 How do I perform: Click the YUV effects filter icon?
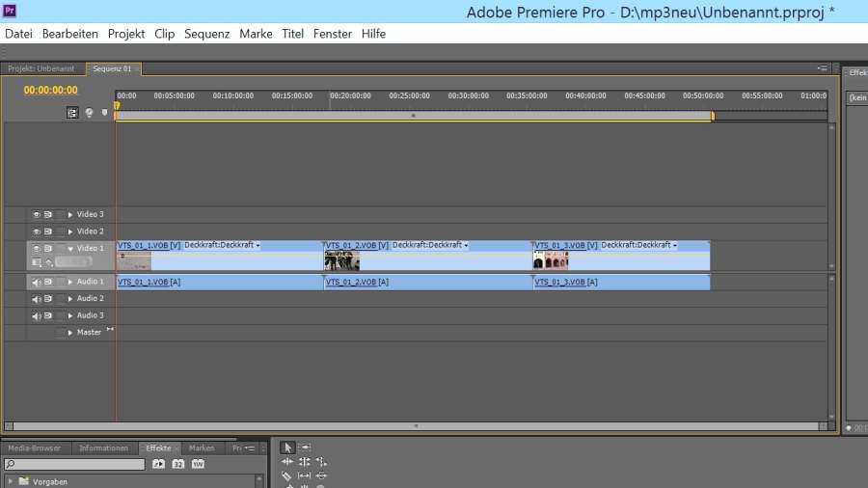click(x=198, y=464)
